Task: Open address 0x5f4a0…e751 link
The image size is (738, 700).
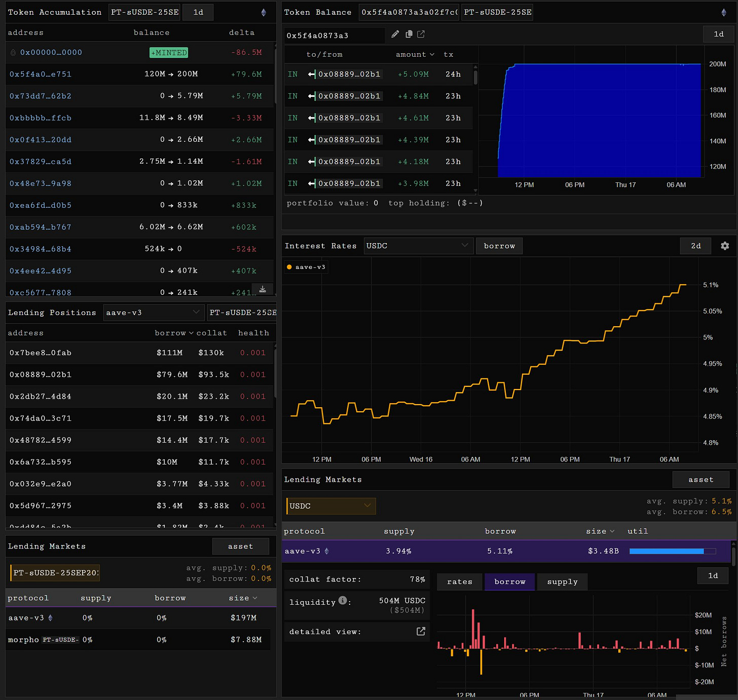Action: [x=41, y=74]
